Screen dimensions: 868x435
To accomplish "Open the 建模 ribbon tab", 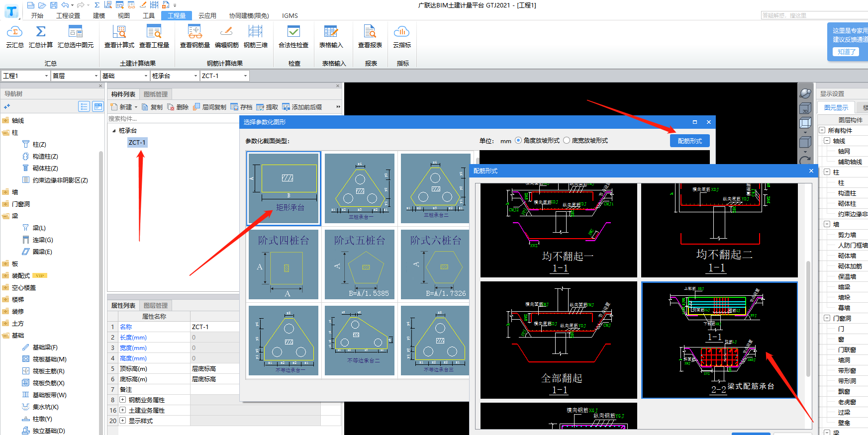I will [99, 15].
